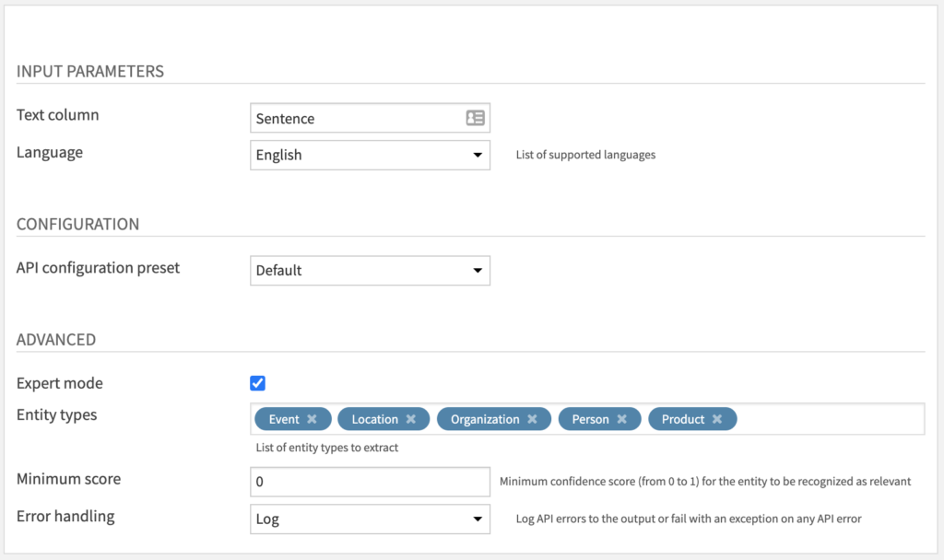This screenshot has height=560, width=944.
Task: Uncheck the Expert mode checkbox
Action: point(258,383)
